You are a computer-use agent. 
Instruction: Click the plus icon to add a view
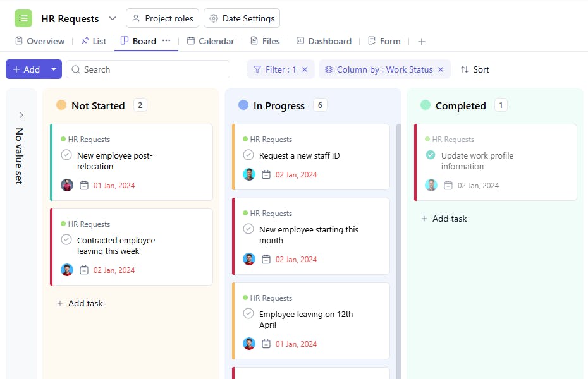(x=422, y=42)
